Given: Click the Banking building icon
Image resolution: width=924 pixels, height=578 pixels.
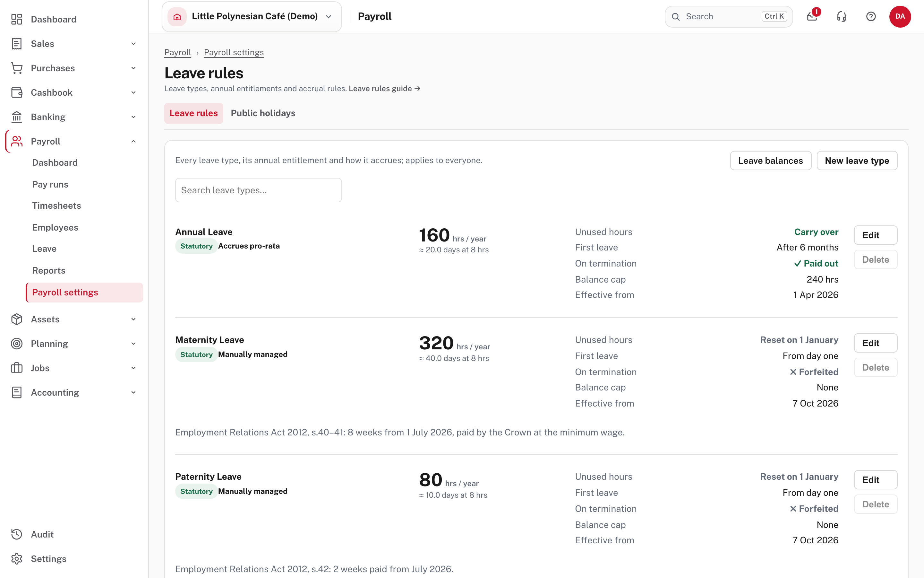Looking at the screenshot, I should point(16,117).
